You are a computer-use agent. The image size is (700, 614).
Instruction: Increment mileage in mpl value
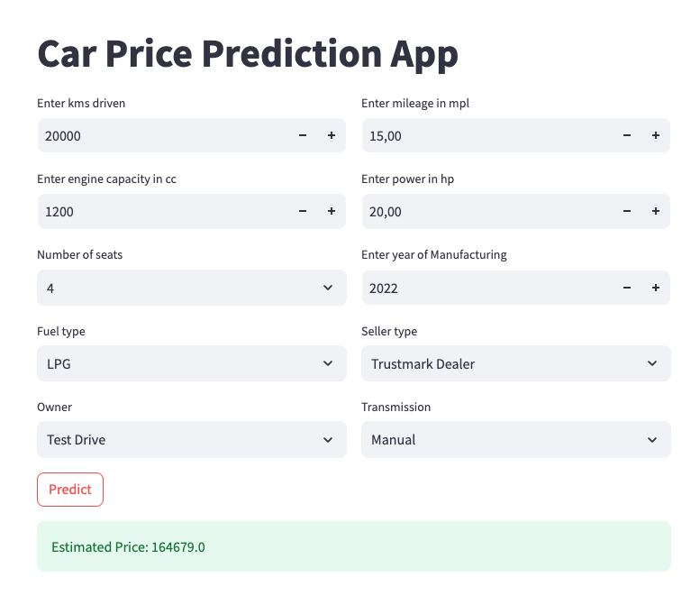656,135
